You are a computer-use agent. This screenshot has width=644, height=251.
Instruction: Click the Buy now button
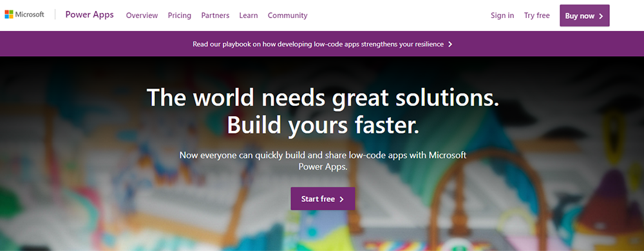(x=585, y=15)
